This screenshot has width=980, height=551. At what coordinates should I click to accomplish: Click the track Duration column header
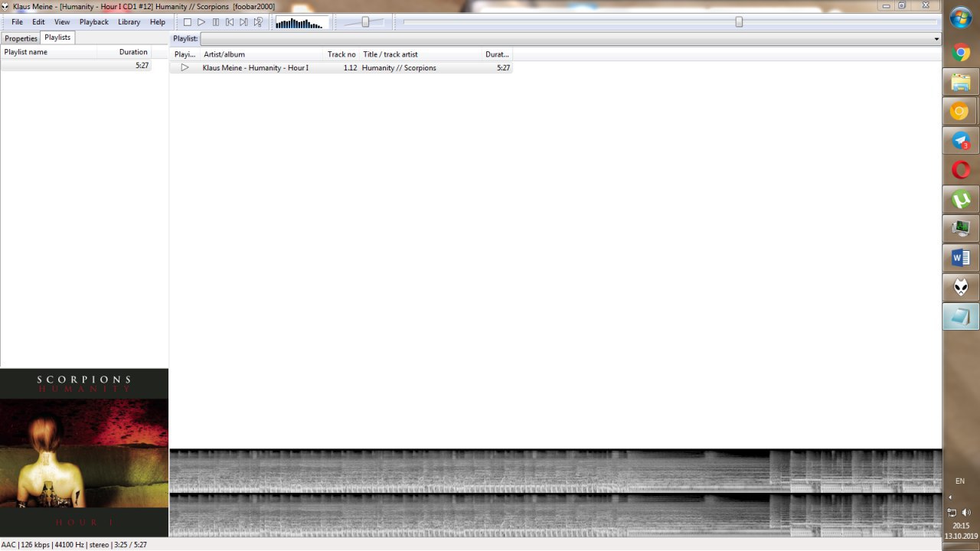point(497,54)
